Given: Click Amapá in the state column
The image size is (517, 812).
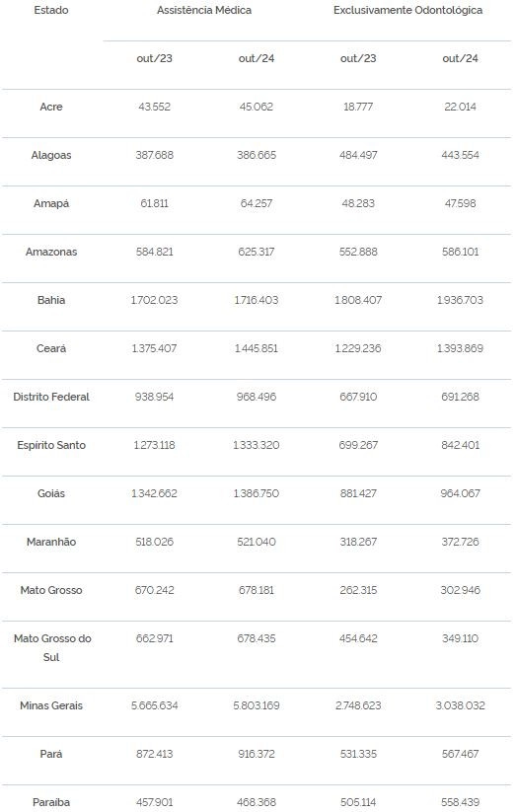Looking at the screenshot, I should point(50,203).
